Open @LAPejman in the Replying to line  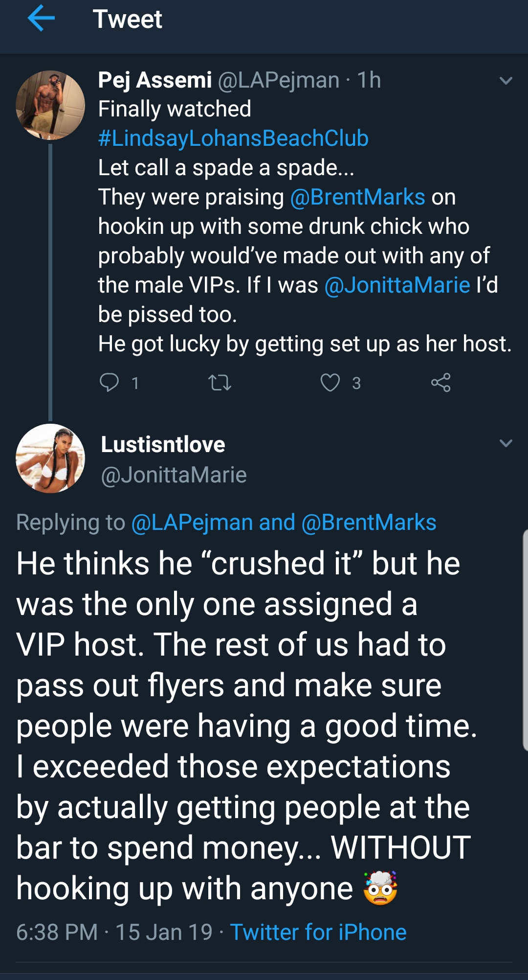pos(193,523)
